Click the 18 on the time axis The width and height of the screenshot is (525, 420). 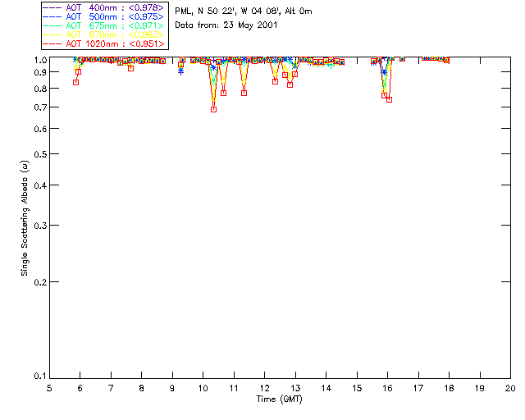(449, 388)
